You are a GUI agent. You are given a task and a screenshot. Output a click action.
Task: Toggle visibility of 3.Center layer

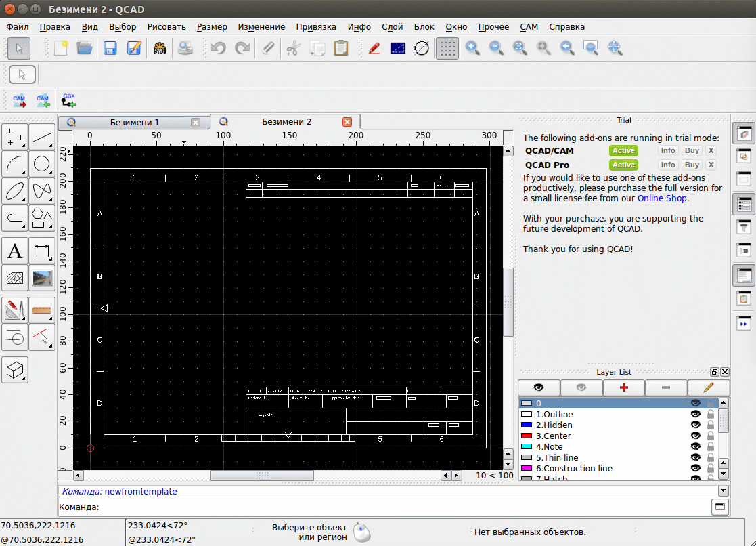695,436
